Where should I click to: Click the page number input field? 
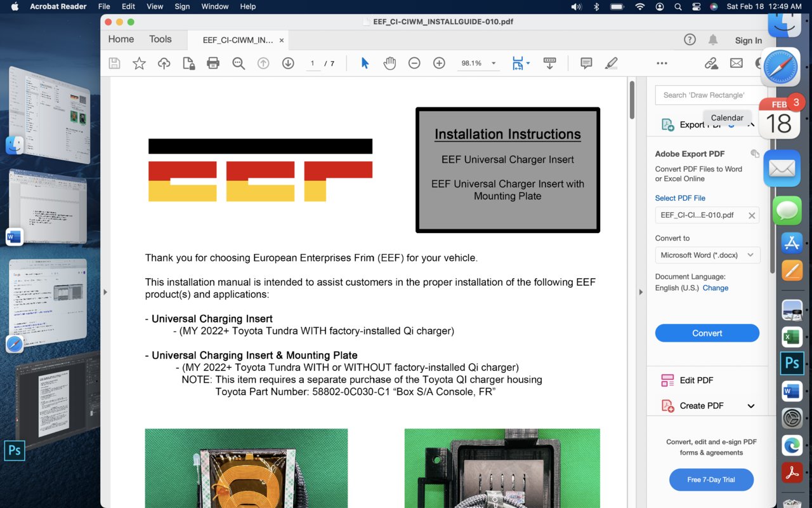click(x=313, y=63)
